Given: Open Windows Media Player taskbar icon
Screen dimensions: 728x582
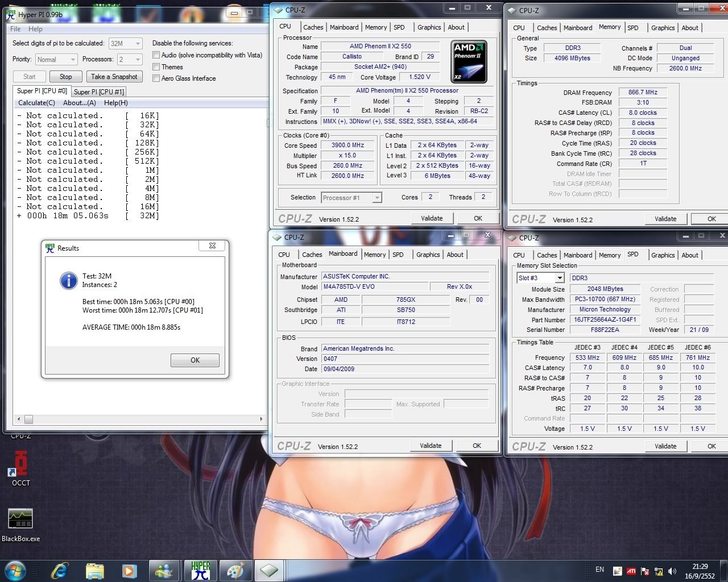Looking at the screenshot, I should 130,570.
